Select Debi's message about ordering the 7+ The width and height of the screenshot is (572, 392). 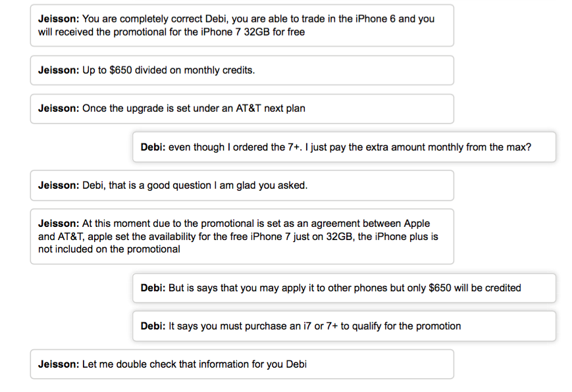(x=344, y=147)
